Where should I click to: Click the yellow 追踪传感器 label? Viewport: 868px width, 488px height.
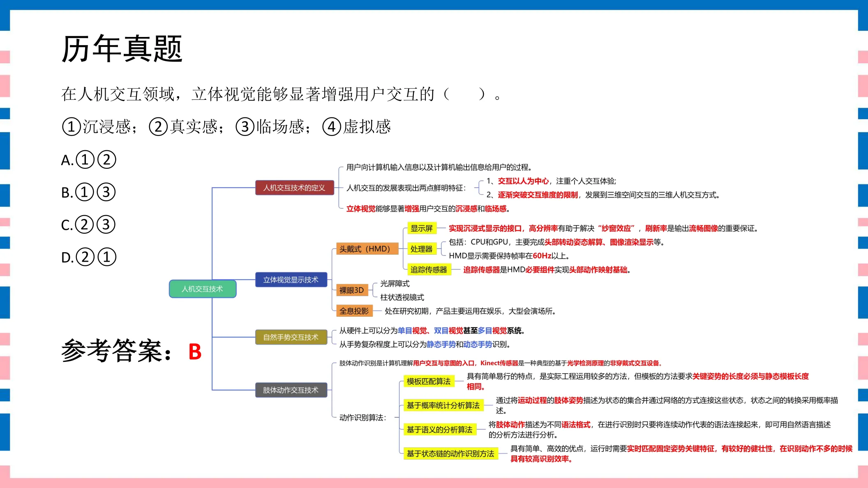(429, 269)
